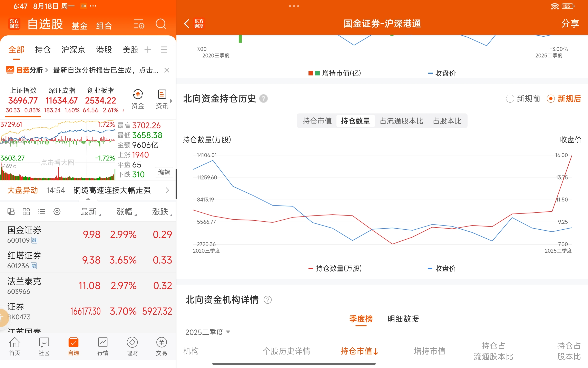Click the 增持市值(亿) legend swatch
Image resolution: width=588 pixels, height=368 pixels.
(314, 73)
